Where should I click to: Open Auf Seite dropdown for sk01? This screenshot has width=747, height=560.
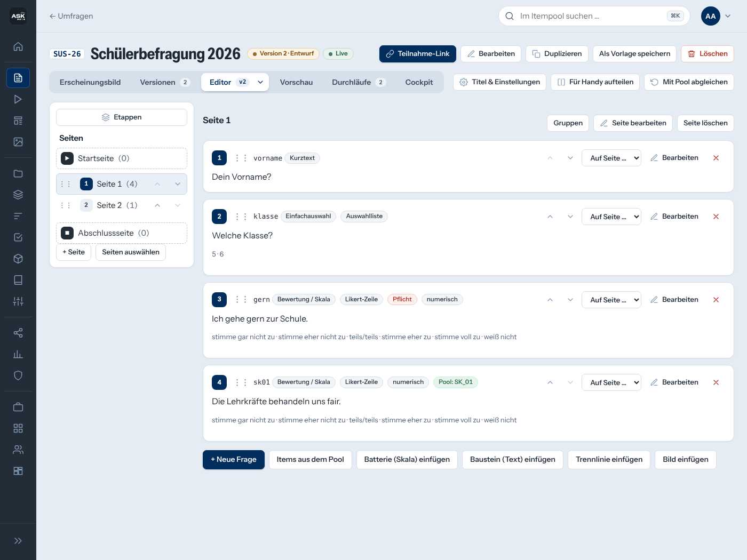pos(611,382)
